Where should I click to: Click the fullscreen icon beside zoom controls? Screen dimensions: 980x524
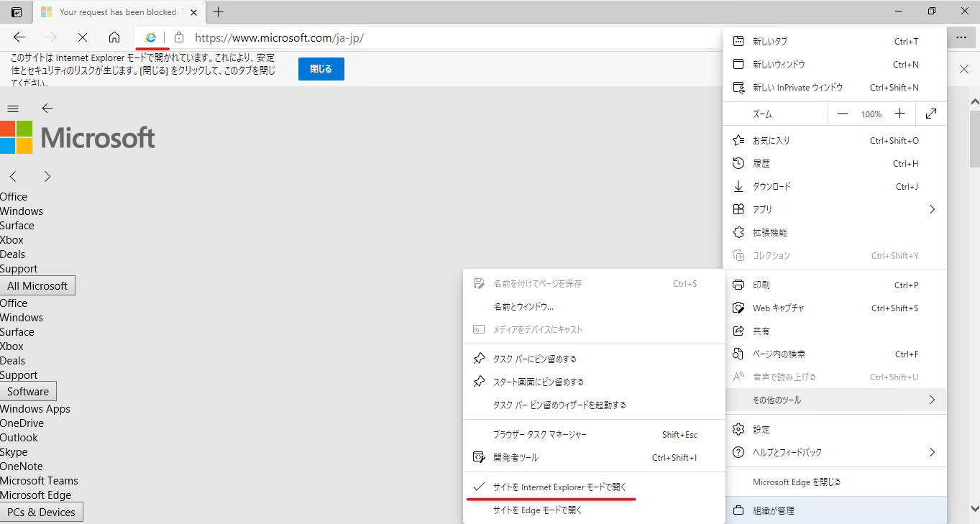coord(931,114)
